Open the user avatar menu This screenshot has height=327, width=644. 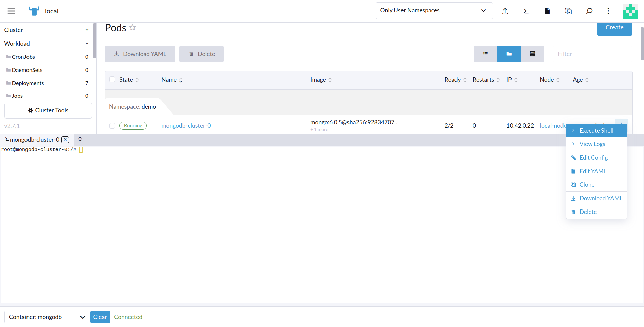631,11
